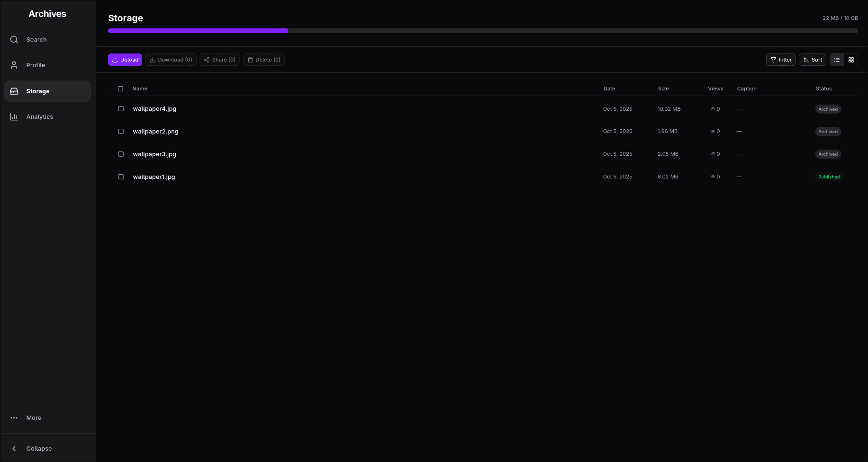Switch to list view layout
Viewport: 868px width, 462px height.
837,60
